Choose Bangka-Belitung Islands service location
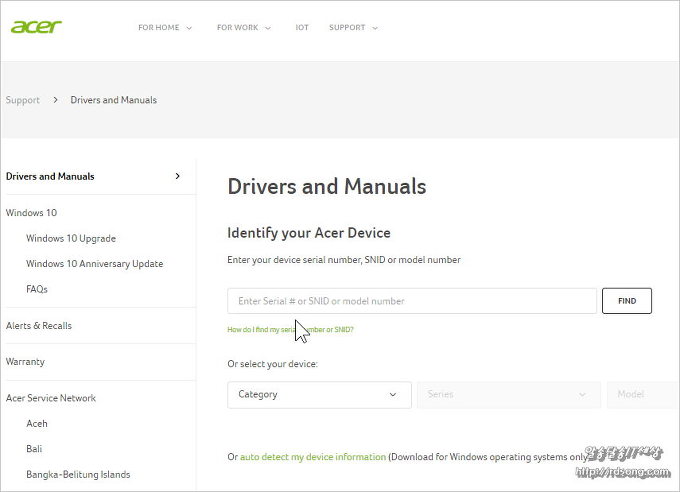 click(x=78, y=475)
